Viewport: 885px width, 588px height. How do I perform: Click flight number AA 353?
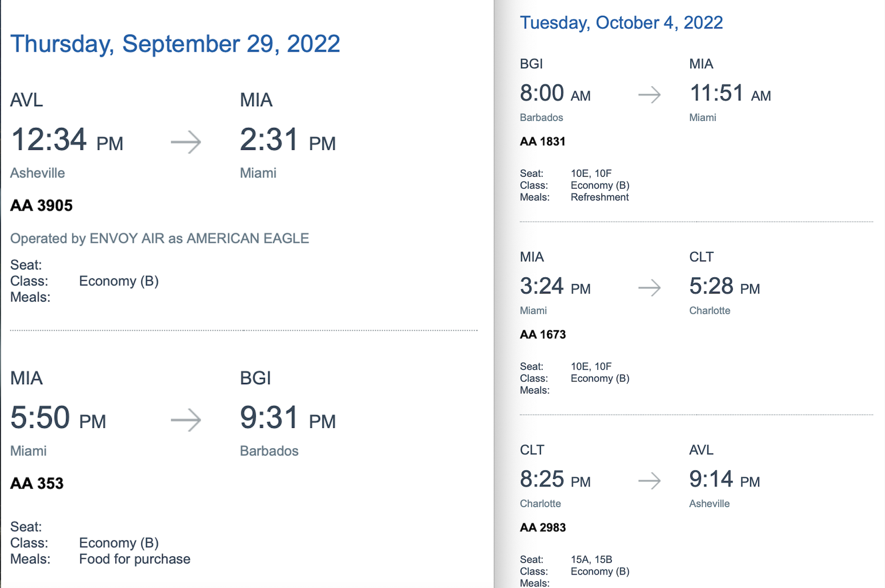pyautogui.click(x=37, y=483)
